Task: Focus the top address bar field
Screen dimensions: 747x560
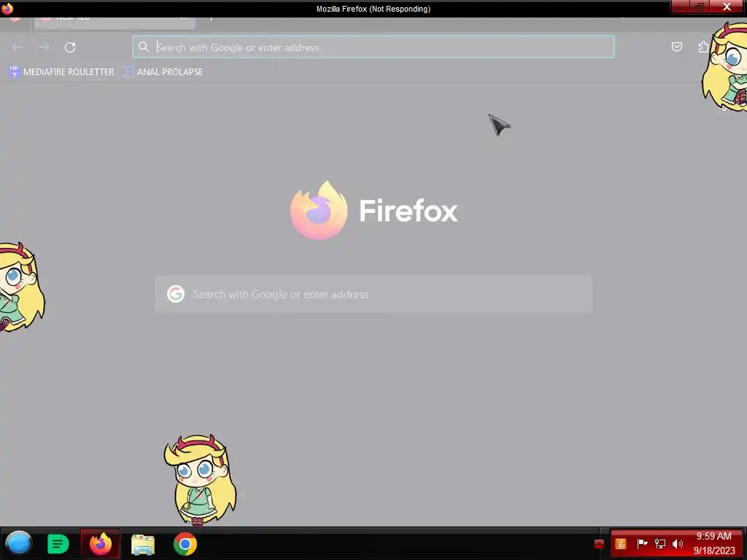Action: tap(373, 47)
